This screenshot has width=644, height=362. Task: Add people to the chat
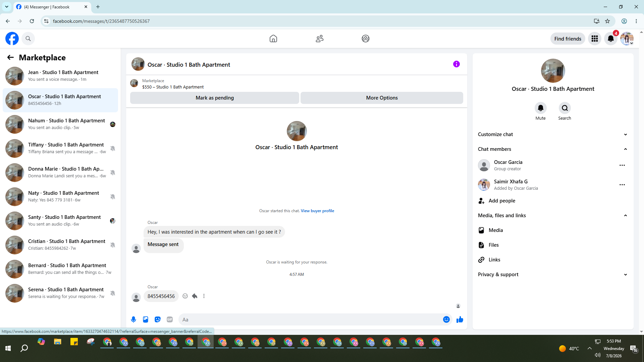pos(553,201)
